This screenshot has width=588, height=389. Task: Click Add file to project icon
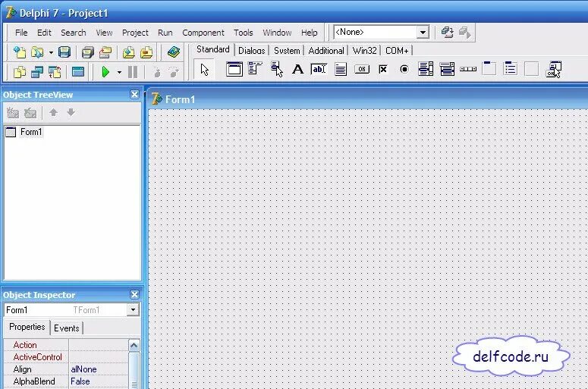pos(129,52)
